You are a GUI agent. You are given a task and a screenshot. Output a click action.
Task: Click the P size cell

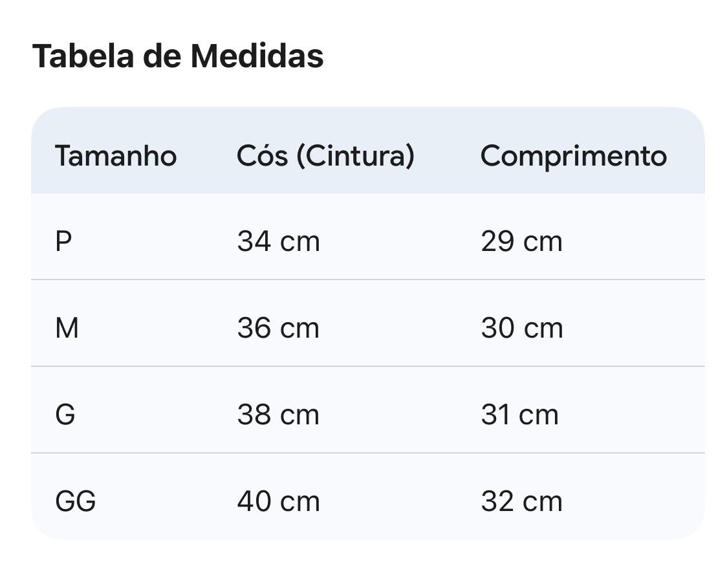(63, 242)
